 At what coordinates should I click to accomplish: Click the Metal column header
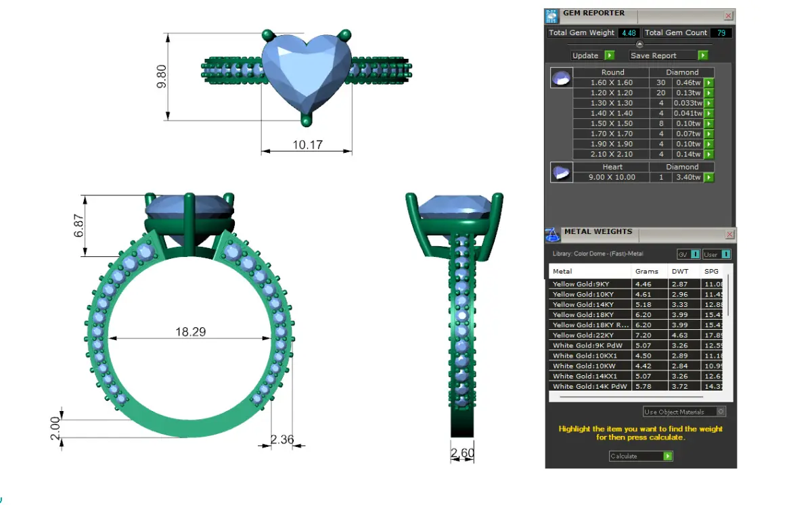[590, 271]
